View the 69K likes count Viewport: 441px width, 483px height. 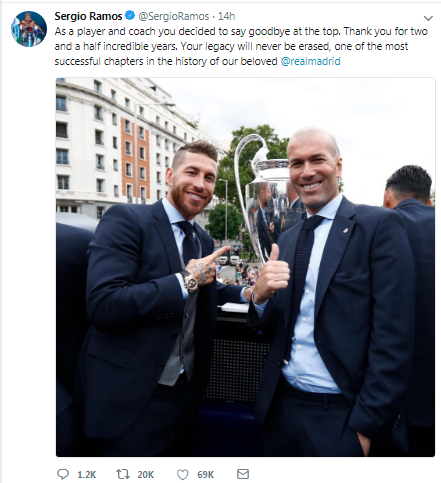[206, 474]
